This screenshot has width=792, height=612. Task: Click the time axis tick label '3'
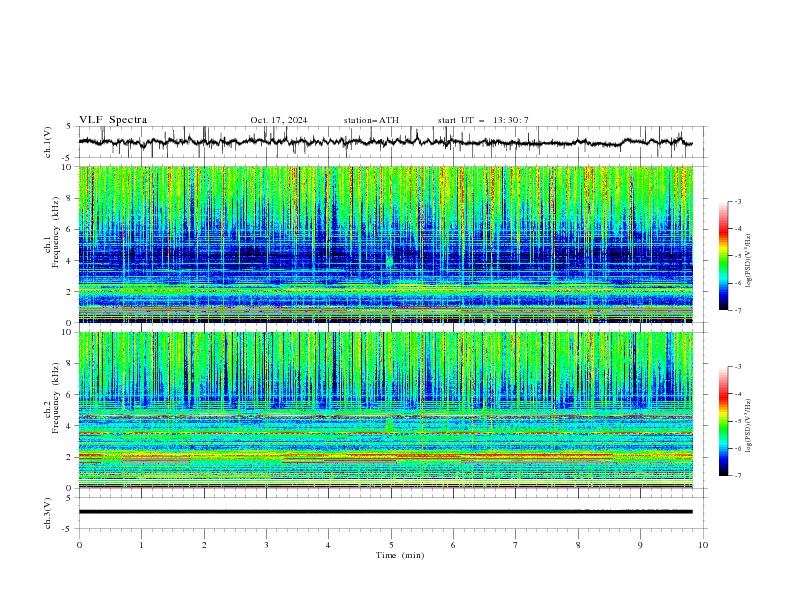266,545
